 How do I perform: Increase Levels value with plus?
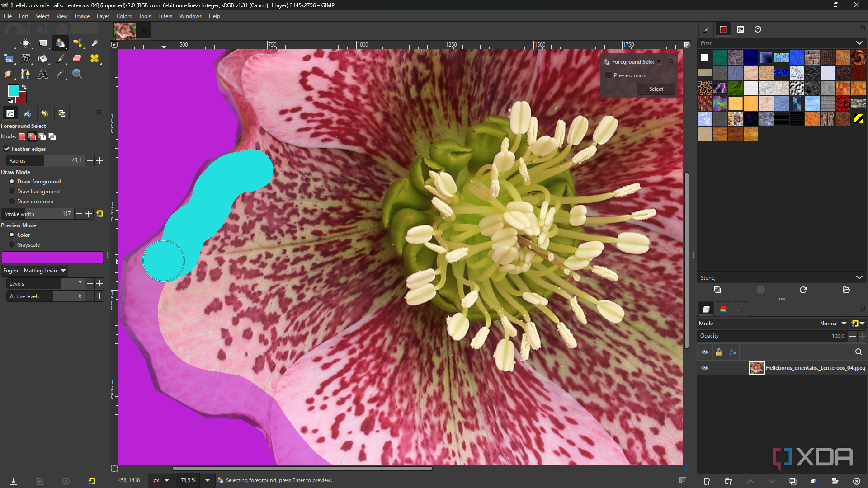(x=99, y=283)
